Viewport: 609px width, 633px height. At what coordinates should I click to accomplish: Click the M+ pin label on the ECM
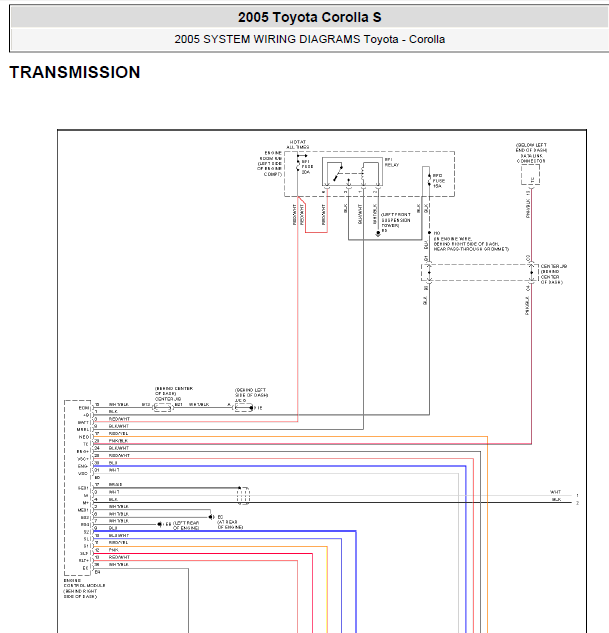pyautogui.click(x=86, y=503)
